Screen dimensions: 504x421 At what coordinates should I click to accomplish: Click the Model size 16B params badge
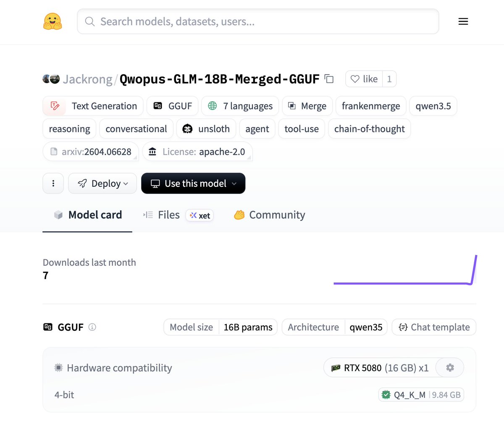[220, 327]
